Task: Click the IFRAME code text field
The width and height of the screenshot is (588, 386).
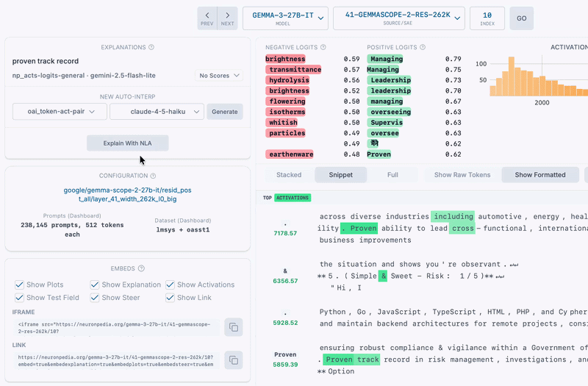Action: pos(118,327)
